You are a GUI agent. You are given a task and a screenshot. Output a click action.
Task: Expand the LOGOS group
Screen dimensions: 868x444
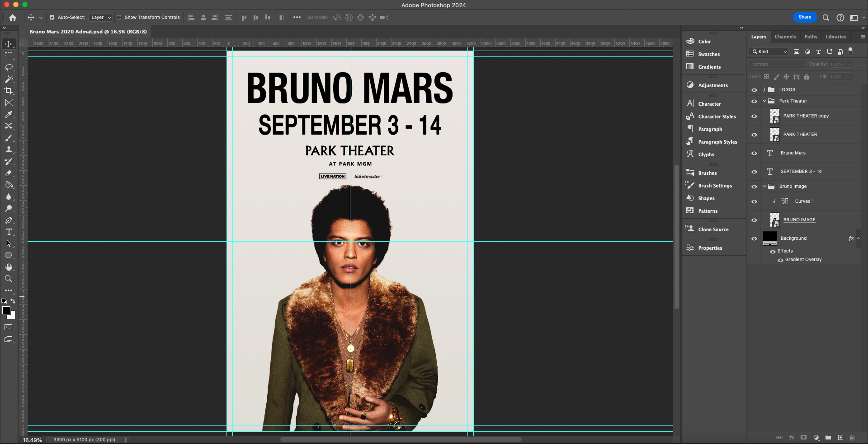coord(764,90)
